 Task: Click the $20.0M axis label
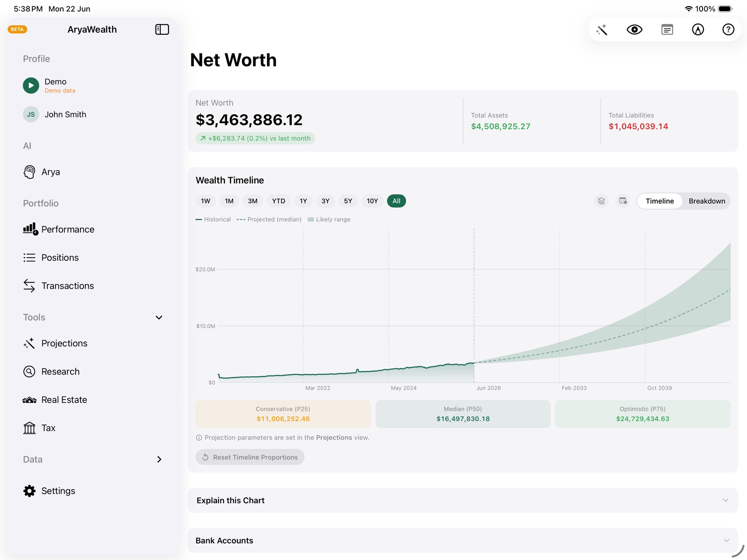(205, 269)
